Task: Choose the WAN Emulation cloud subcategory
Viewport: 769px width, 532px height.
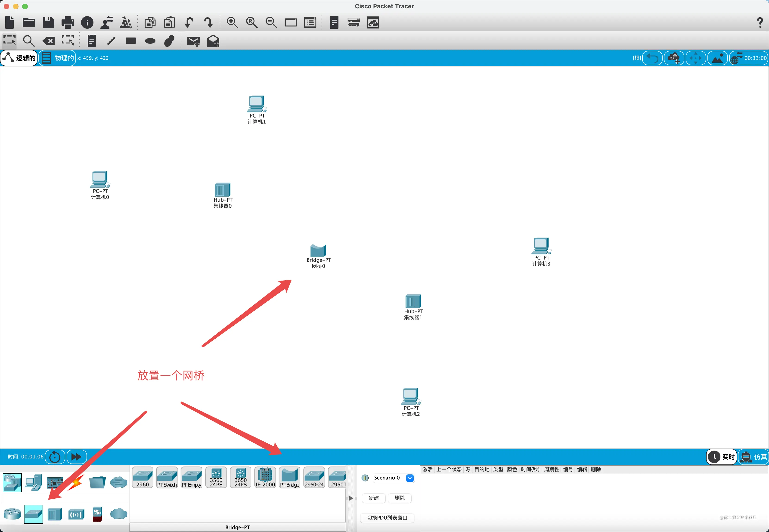Action: click(x=119, y=514)
